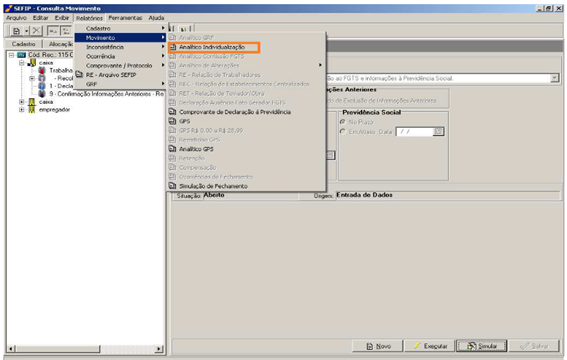Screen dimensions: 567x360
Task: Collapse the first caixa tree node
Action: pyautogui.click(x=22, y=63)
